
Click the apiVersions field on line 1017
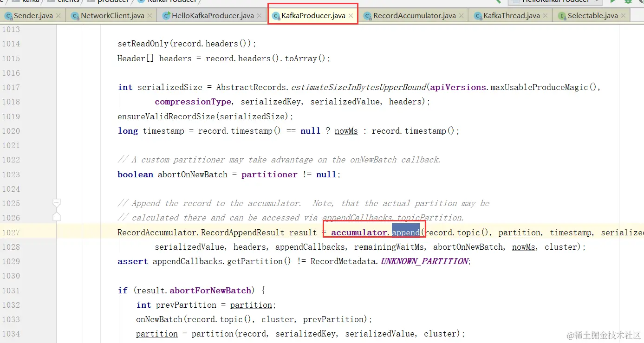point(458,87)
